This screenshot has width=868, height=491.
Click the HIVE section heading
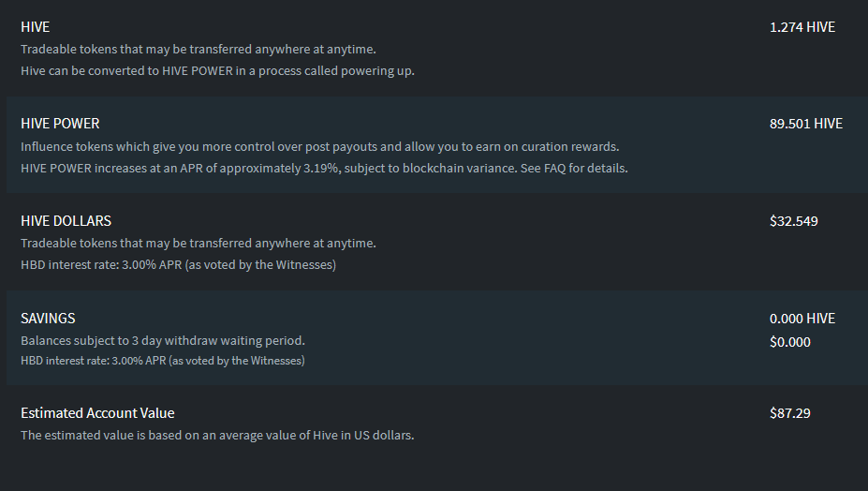[35, 27]
